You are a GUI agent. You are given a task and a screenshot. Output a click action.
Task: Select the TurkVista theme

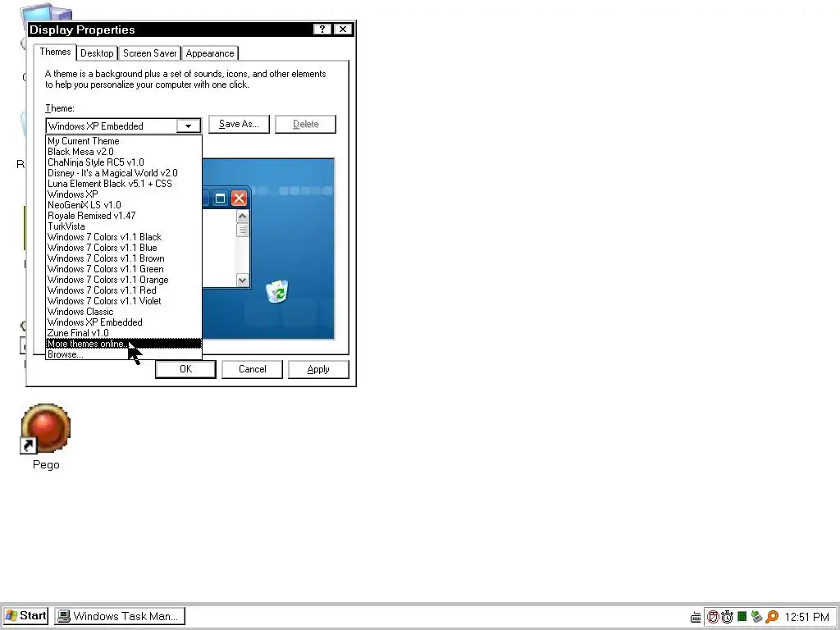124,226
